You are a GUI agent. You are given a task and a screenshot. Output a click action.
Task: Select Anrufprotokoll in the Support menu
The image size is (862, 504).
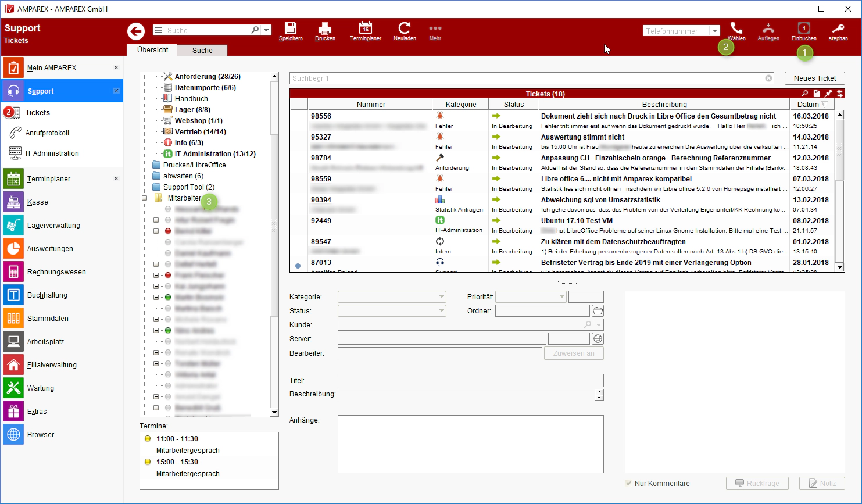47,133
